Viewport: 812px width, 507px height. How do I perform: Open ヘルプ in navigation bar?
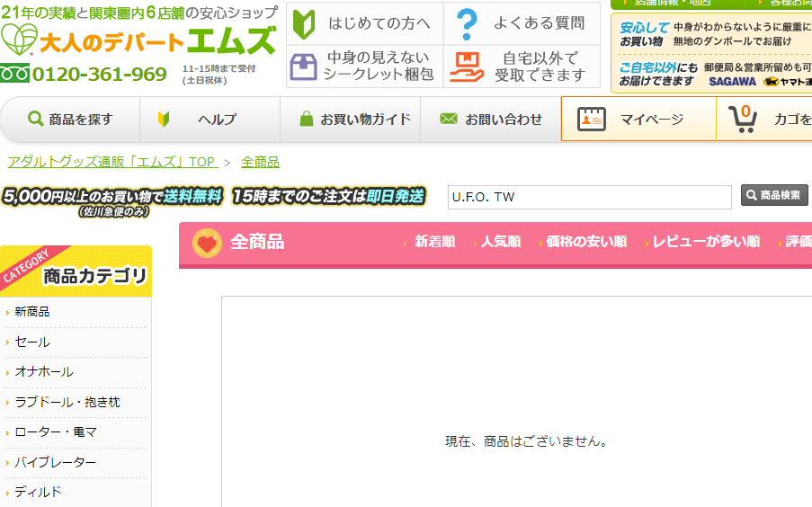[x=209, y=120]
